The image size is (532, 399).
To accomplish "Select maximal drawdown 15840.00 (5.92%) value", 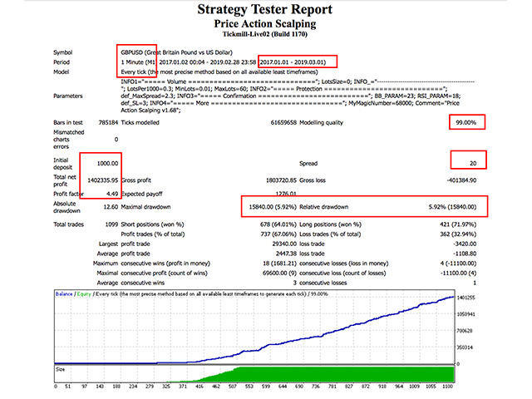I will pos(273,207).
